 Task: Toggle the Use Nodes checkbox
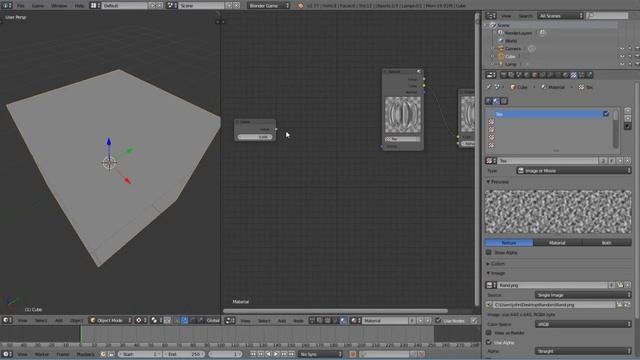(438, 321)
